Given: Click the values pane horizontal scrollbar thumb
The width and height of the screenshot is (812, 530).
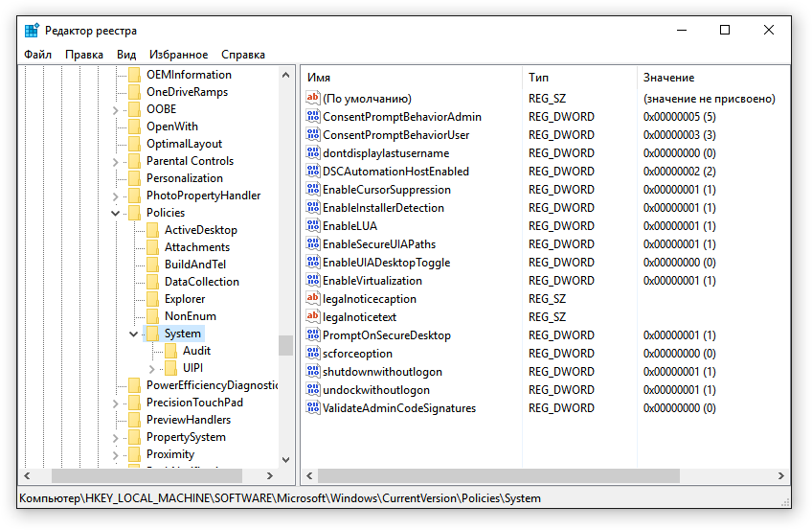Looking at the screenshot, I should 499,475.
